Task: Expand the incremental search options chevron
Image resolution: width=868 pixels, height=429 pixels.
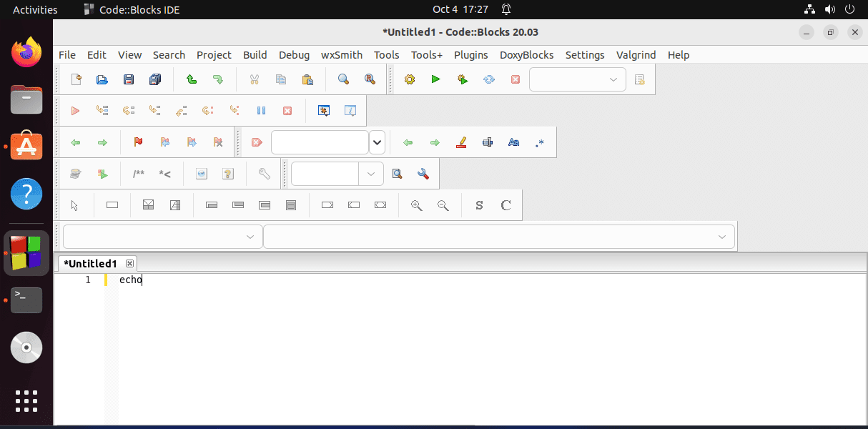Action: tap(377, 142)
